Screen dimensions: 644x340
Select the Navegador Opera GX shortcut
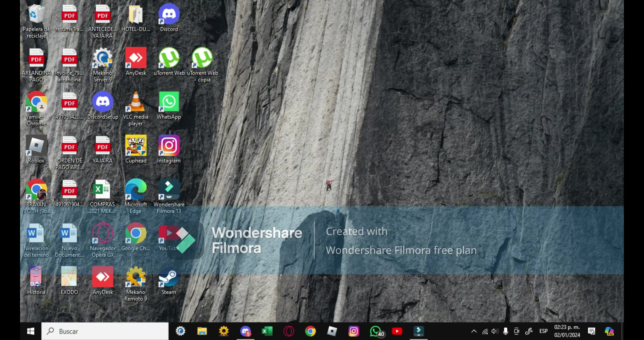(103, 240)
